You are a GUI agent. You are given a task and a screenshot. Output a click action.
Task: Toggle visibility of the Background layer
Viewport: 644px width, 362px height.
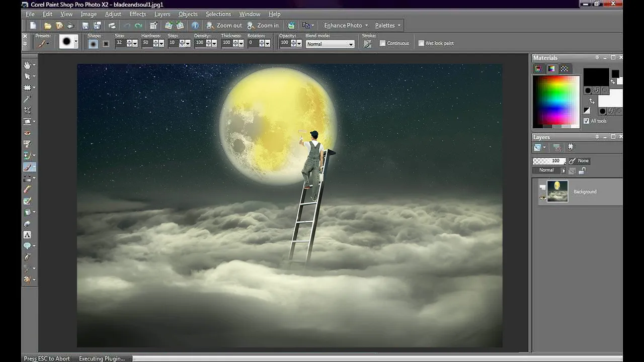pyautogui.click(x=542, y=197)
